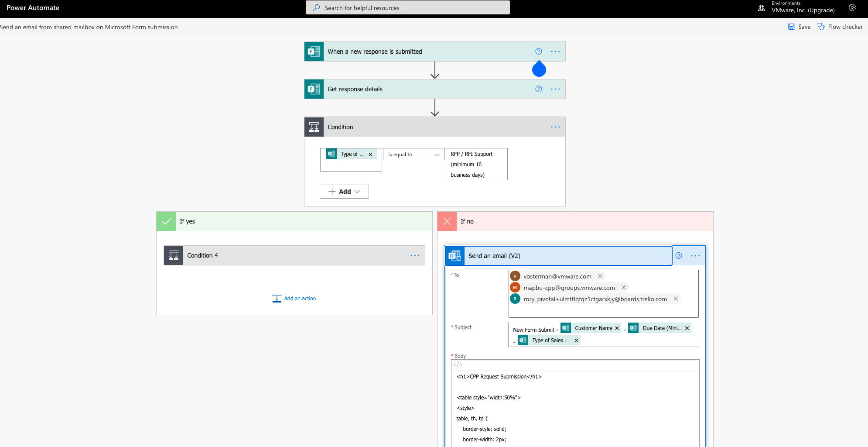The height and width of the screenshot is (447, 868).
Task: Click the Body HTML text area
Action: [x=575, y=408]
